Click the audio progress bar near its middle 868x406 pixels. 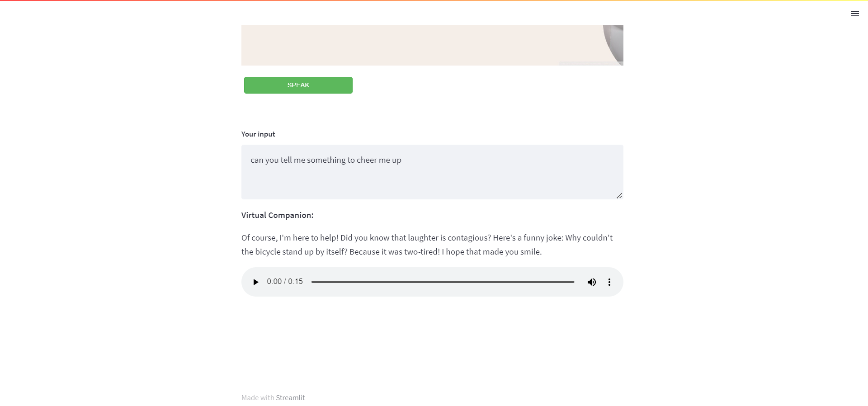pos(443,282)
